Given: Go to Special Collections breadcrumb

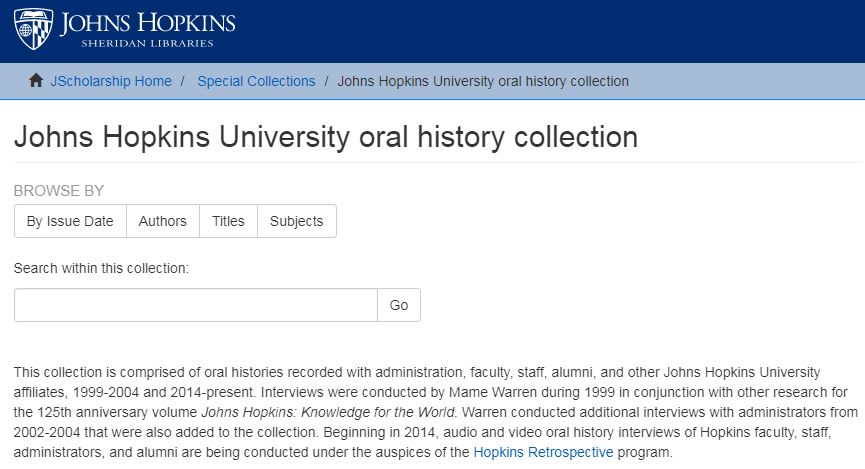Looking at the screenshot, I should click(x=257, y=81).
